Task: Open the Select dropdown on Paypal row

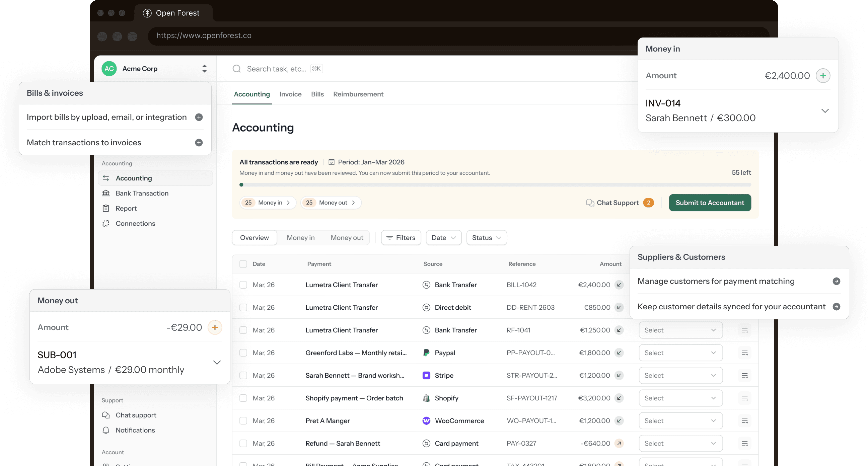Action: (680, 353)
